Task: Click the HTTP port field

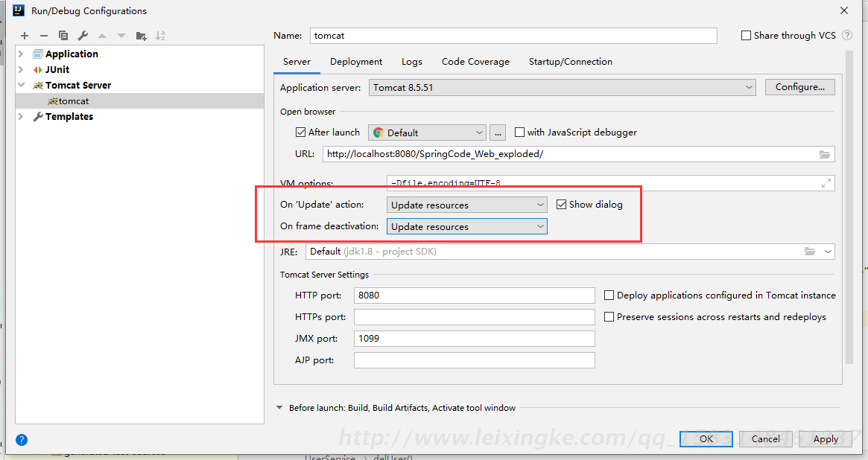Action: pyautogui.click(x=475, y=296)
